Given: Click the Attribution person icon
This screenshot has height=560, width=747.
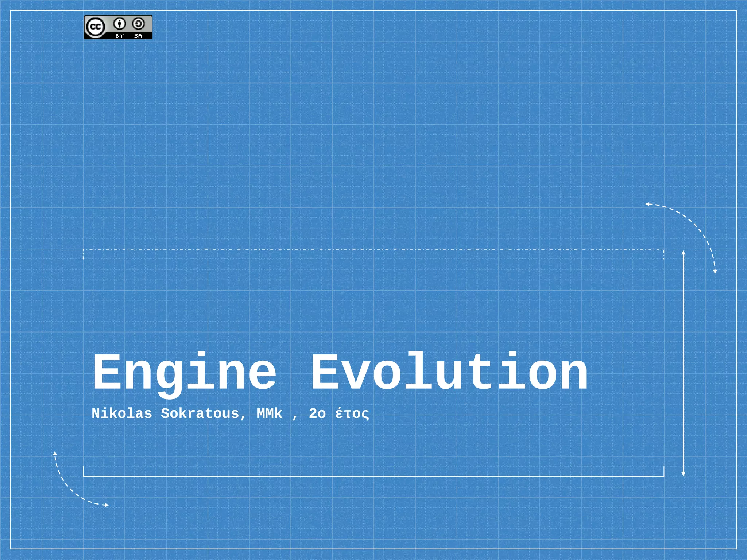Looking at the screenshot, I should 119,24.
